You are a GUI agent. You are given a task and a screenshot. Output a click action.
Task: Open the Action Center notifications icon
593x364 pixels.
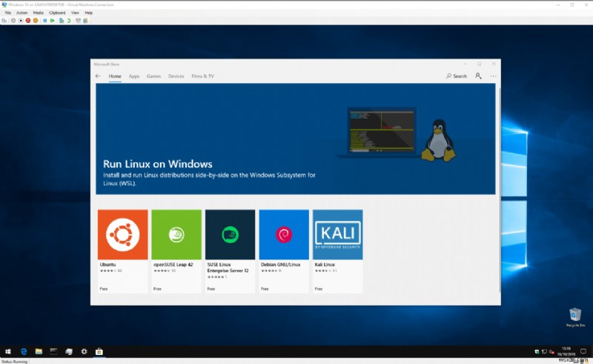coord(583,351)
